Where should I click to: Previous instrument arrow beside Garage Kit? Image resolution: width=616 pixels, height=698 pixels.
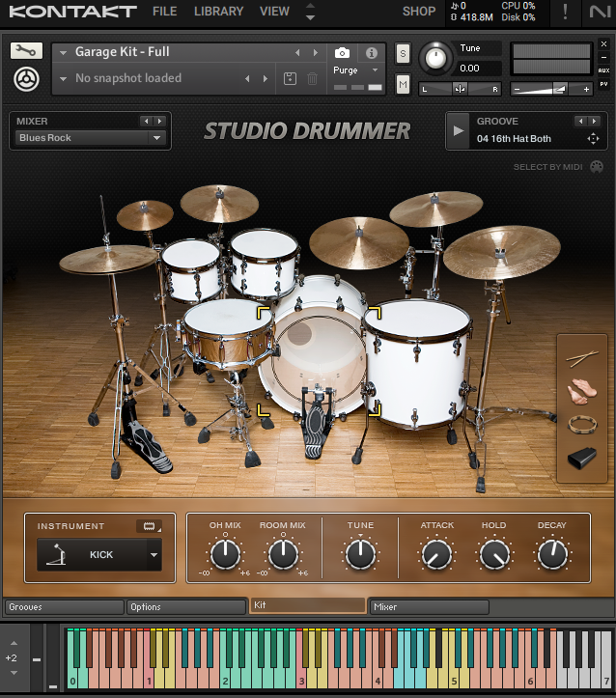297,52
